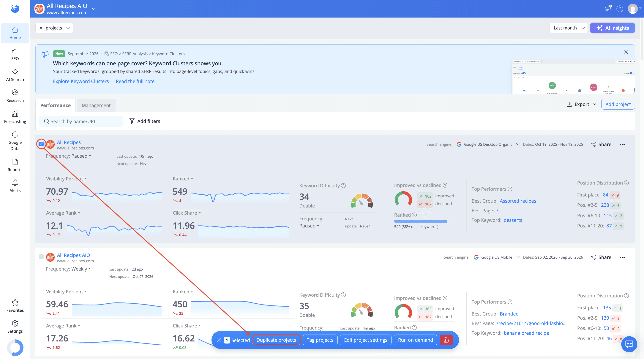Click the Add project button
The width and height of the screenshot is (644, 359).
pos(618,104)
